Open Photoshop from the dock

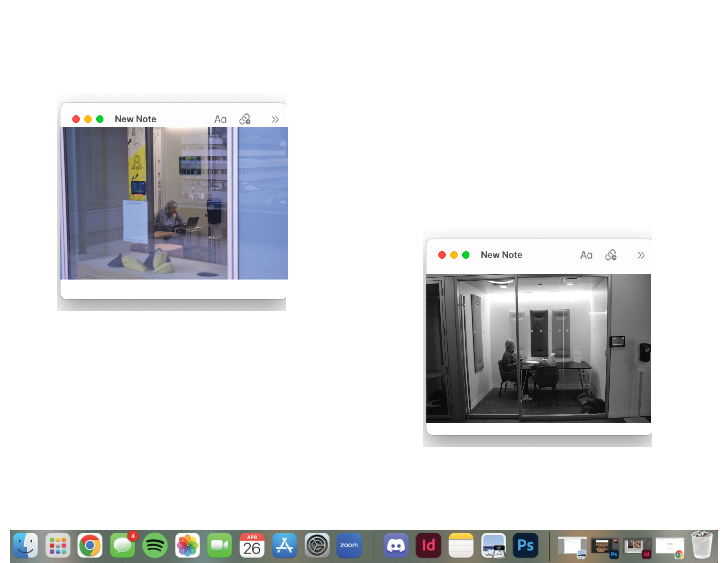tap(525, 545)
